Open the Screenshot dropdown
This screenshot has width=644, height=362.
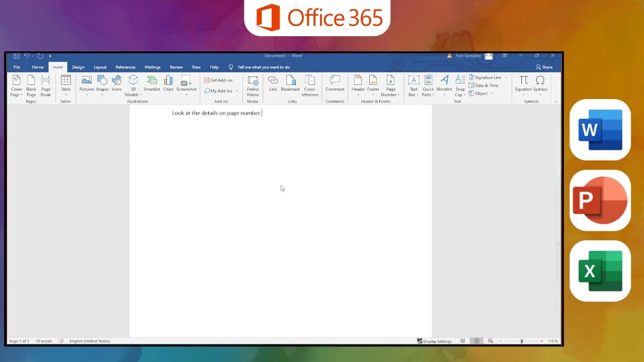(186, 86)
